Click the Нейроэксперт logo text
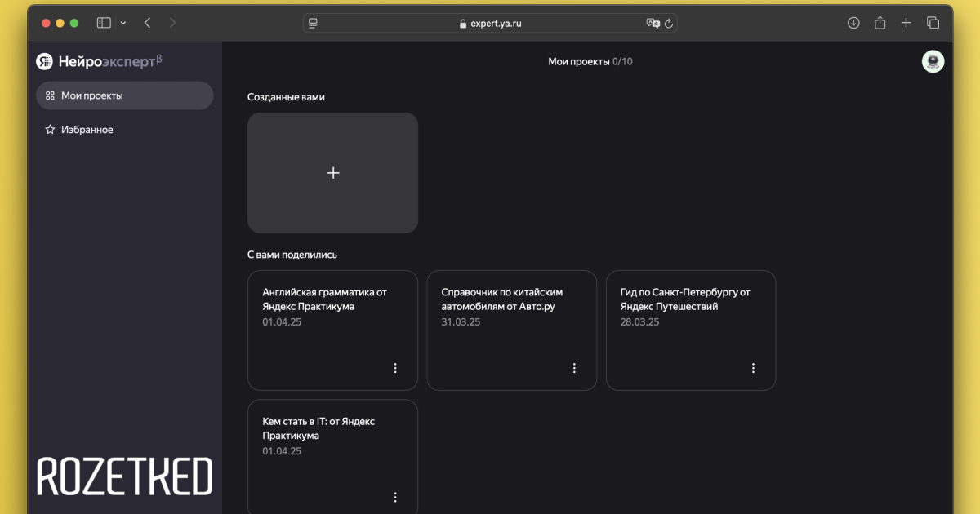 click(110, 61)
